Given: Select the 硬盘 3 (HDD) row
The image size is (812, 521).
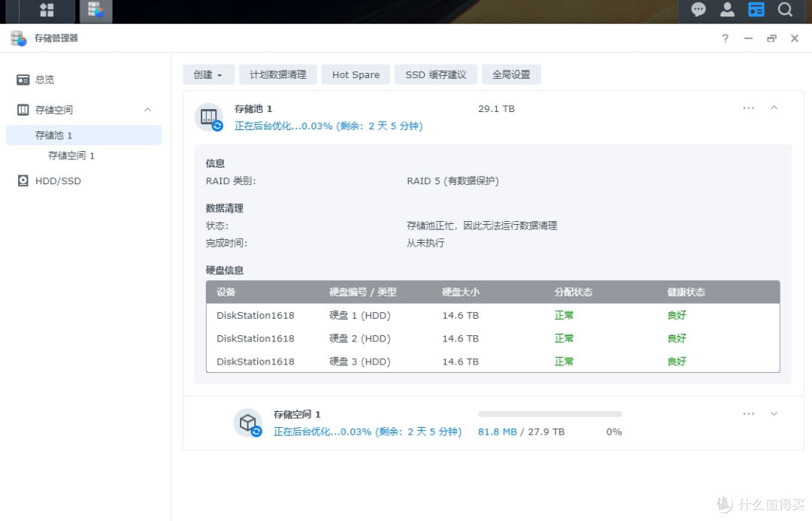Looking at the screenshot, I should pos(492,361).
